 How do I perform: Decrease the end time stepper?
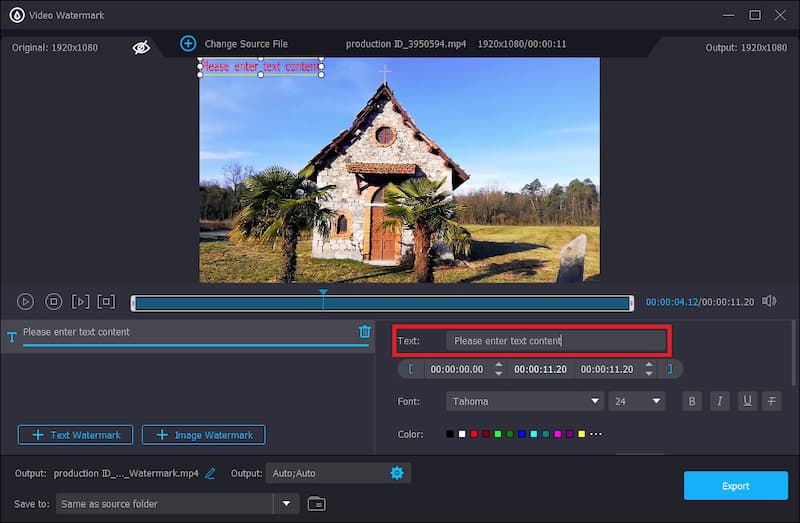(x=648, y=373)
